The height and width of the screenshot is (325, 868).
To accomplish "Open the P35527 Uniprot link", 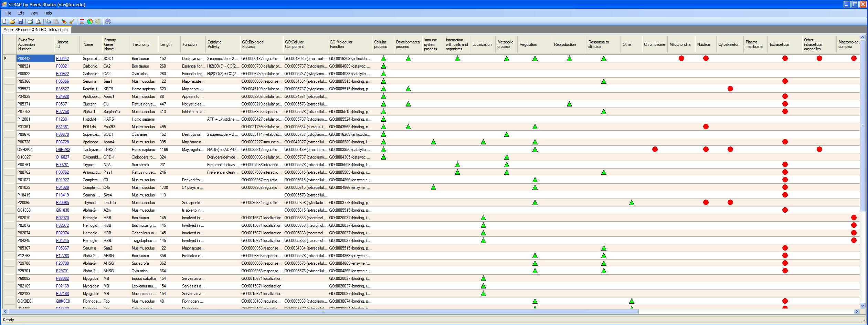I will [x=62, y=89].
